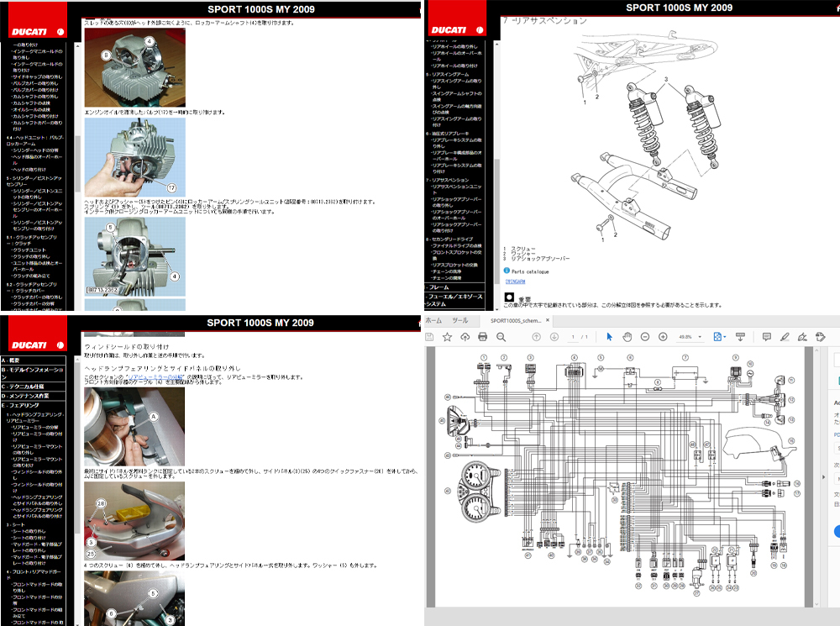Add a comment with speech bubble icon
The height and width of the screenshot is (626, 840).
[x=767, y=337]
